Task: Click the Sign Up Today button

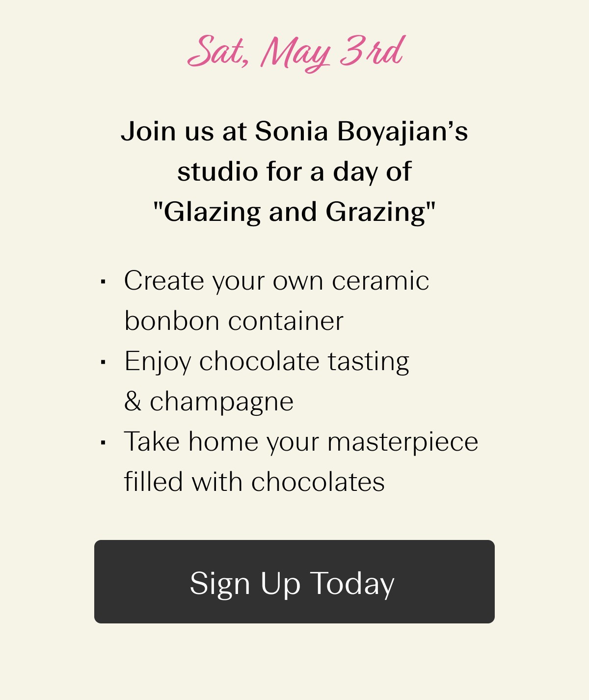Action: [294, 582]
